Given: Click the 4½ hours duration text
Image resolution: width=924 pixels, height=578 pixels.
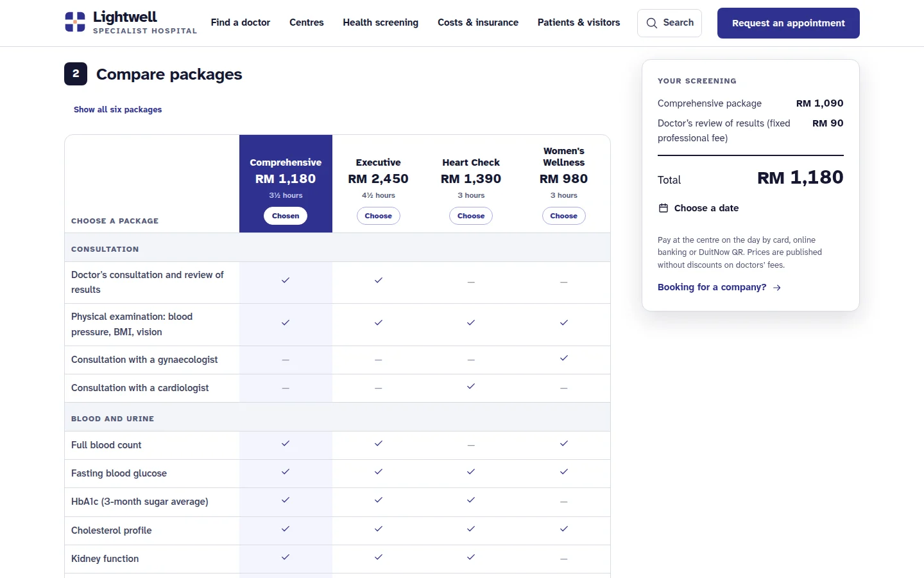Looking at the screenshot, I should [x=379, y=195].
